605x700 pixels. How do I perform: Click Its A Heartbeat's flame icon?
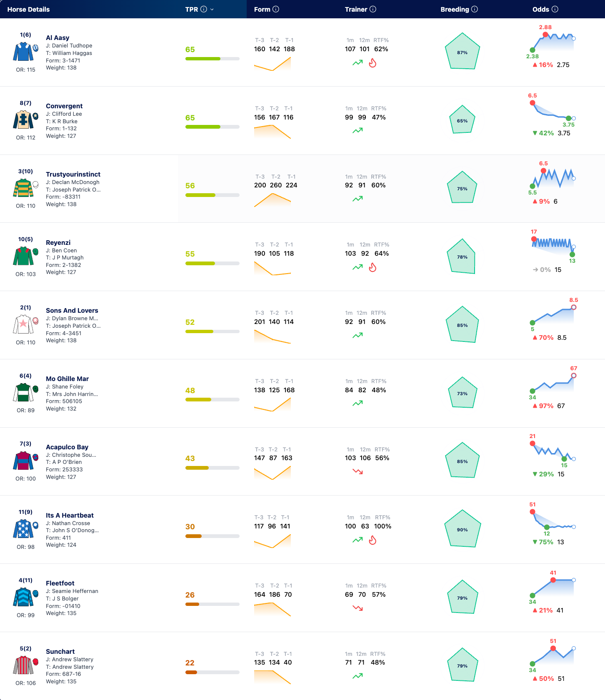372,540
